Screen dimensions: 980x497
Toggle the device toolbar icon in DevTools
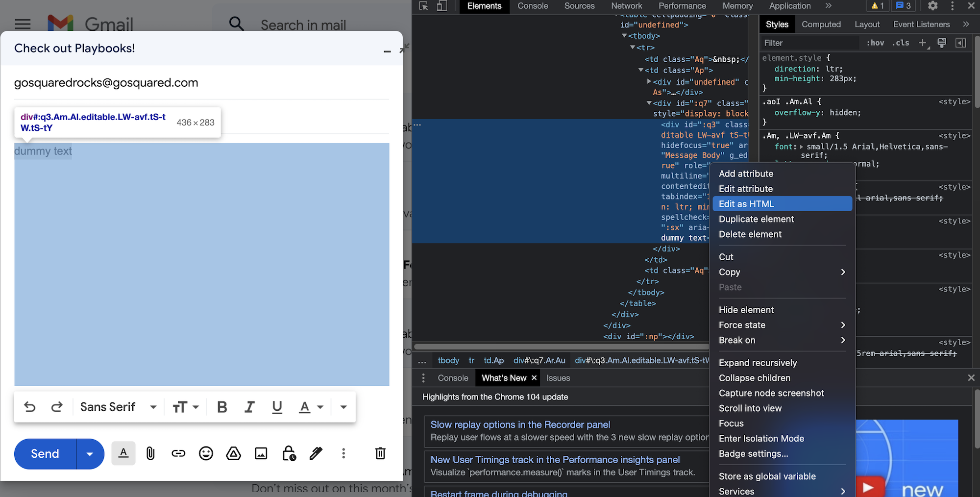click(442, 6)
